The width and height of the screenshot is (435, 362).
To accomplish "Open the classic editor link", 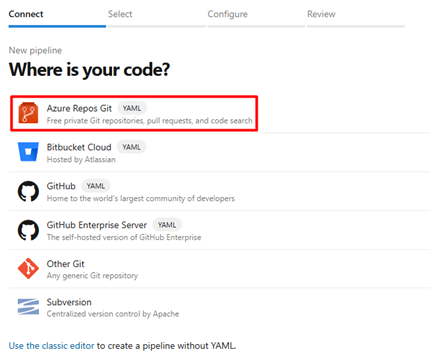I will click(x=51, y=346).
